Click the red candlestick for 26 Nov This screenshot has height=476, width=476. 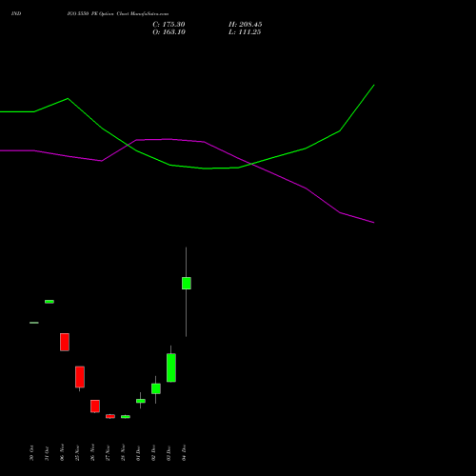(x=95, y=406)
